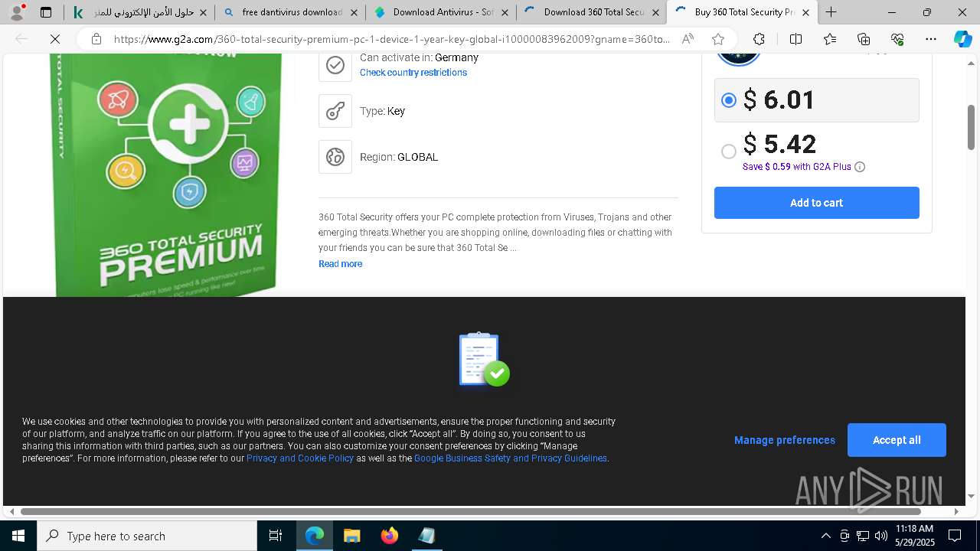Click the key type icon
Screen dimensions: 980x551
[x=335, y=111]
